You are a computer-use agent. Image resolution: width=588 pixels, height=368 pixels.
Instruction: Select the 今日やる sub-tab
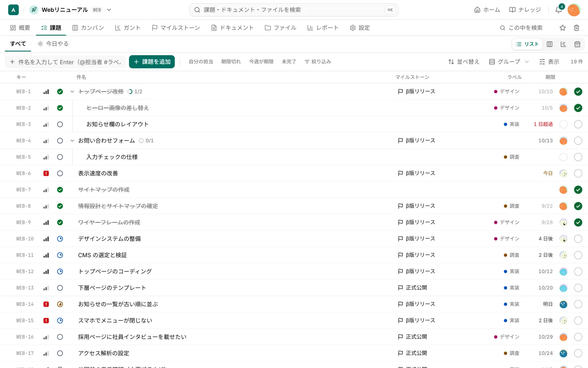tap(53, 44)
